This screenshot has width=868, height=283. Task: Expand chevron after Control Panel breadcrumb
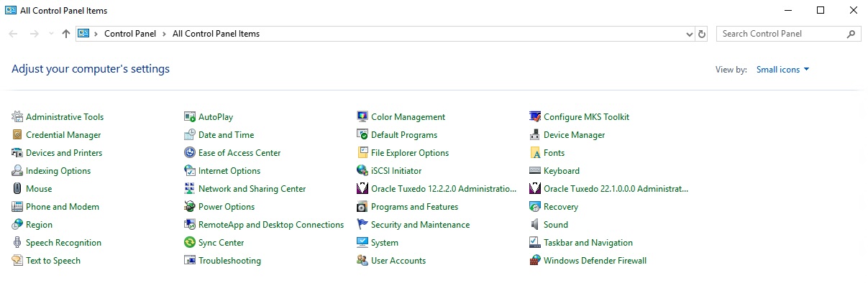click(164, 34)
